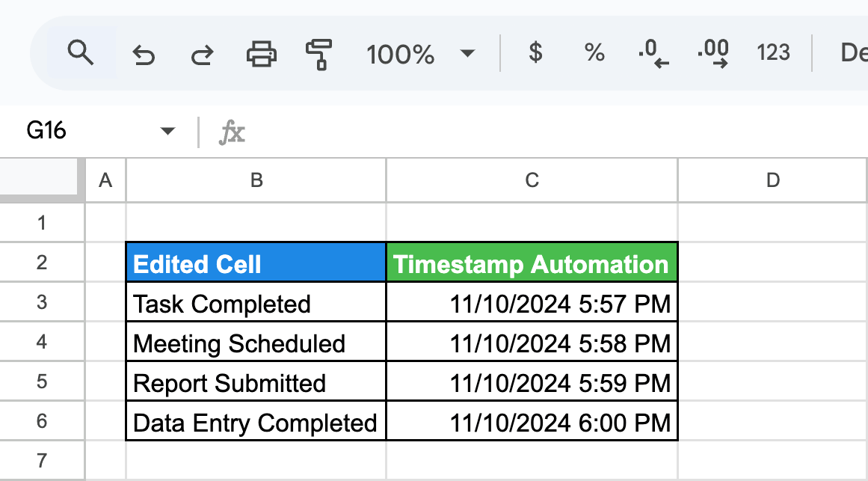Viewport: 868px width, 481px height.
Task: Select row 1 header
Action: tap(42, 223)
